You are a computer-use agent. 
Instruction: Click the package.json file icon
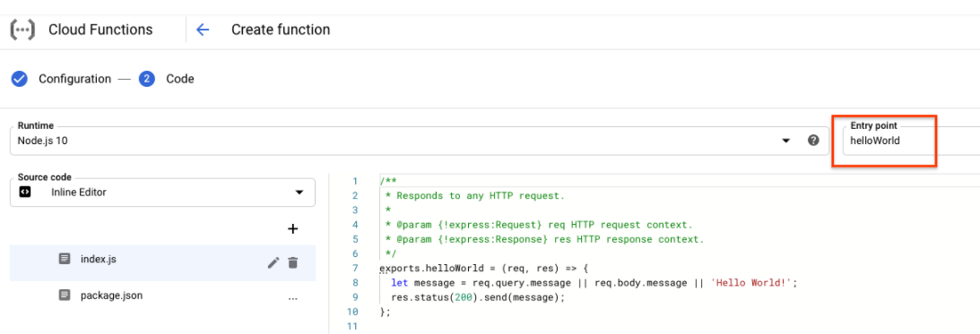coord(65,295)
